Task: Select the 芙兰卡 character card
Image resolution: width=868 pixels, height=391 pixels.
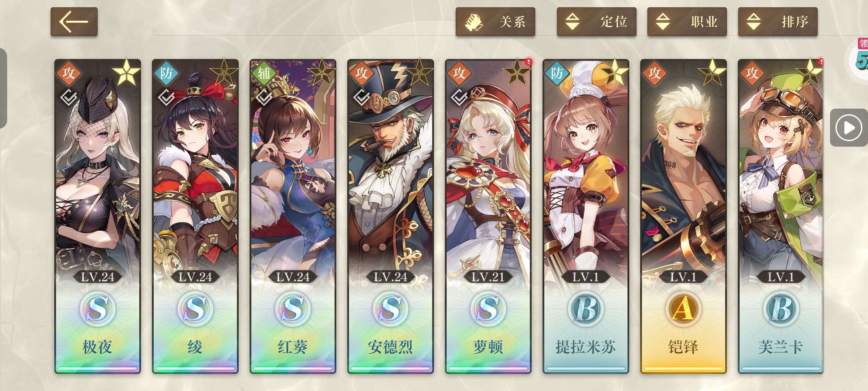Action: (x=781, y=216)
